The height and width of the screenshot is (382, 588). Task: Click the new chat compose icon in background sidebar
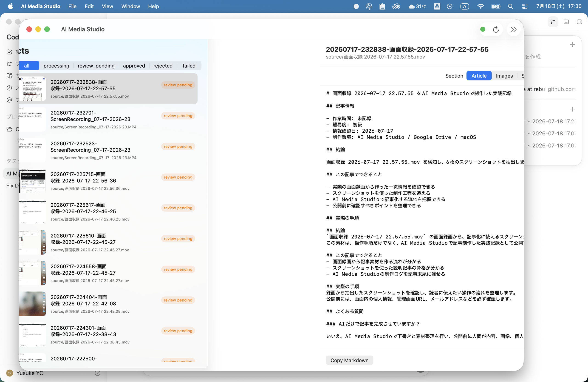[9, 52]
